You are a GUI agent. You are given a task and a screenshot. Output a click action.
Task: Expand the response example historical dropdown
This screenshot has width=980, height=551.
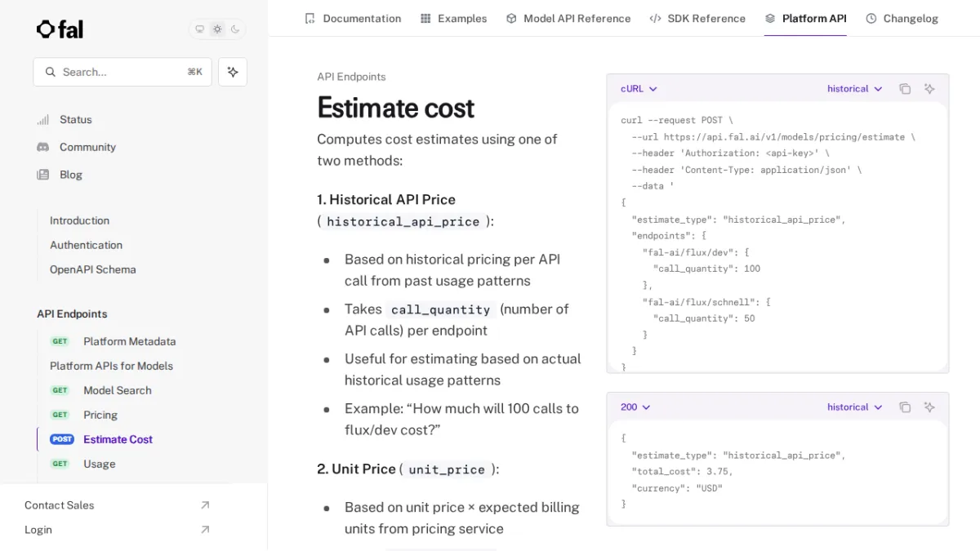855,407
